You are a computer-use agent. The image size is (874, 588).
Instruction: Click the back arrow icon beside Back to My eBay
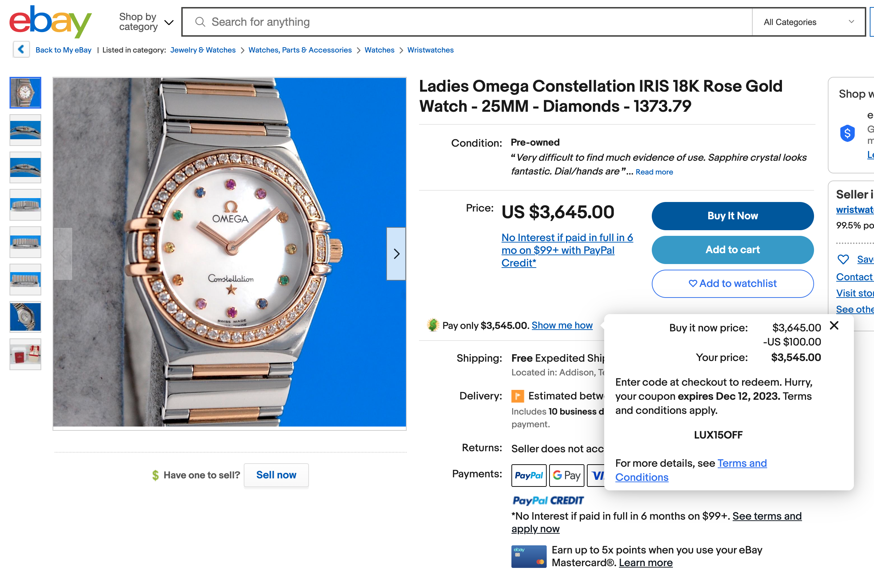coord(22,49)
